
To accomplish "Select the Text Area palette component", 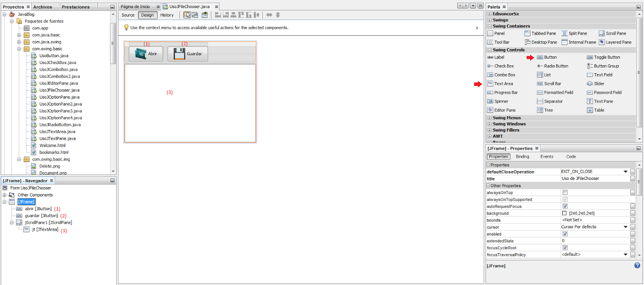I will [500, 84].
